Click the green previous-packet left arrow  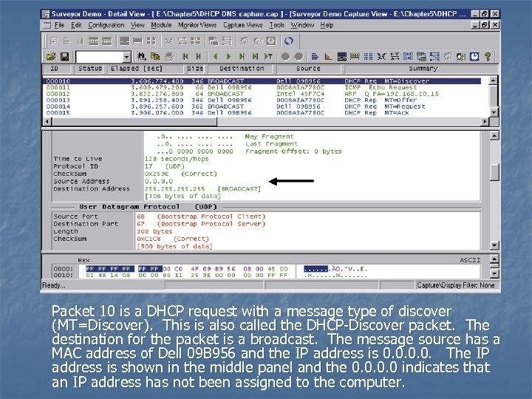tap(215, 56)
